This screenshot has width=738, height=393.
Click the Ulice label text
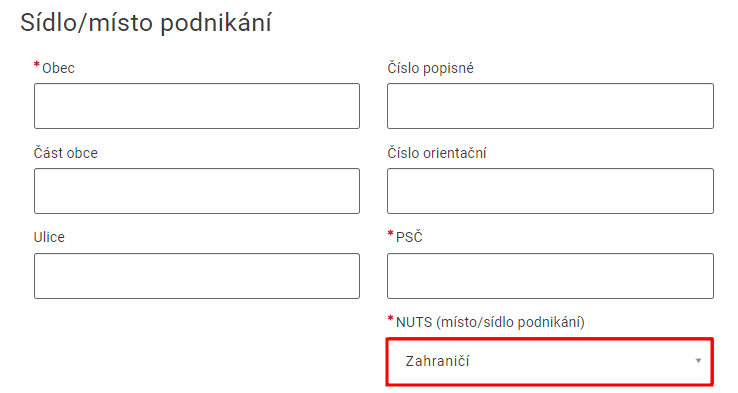(x=49, y=237)
